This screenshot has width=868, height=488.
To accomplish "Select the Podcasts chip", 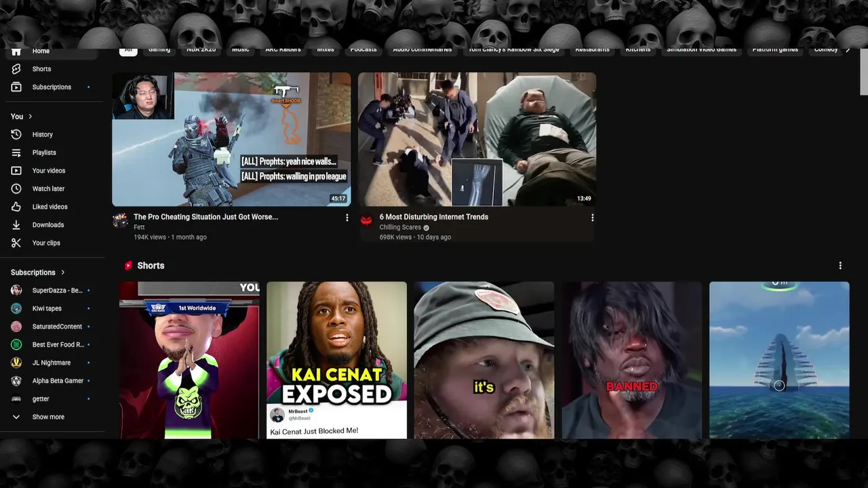I will tap(363, 49).
